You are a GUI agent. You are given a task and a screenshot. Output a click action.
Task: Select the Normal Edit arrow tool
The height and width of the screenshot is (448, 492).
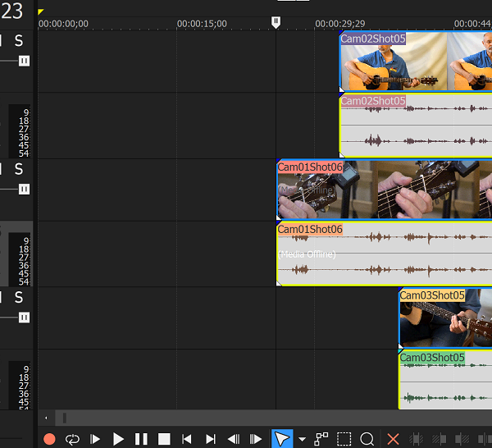coord(281,439)
